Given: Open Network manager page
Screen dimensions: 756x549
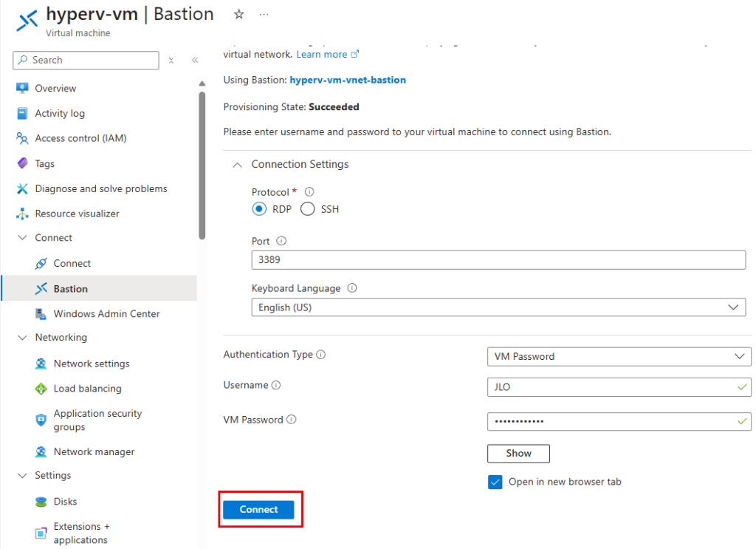Looking at the screenshot, I should 94,452.
